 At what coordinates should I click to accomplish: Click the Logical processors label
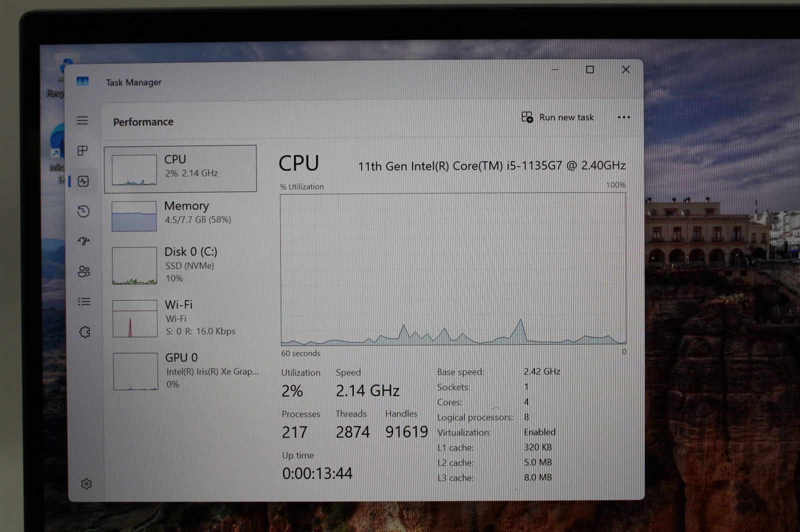click(475, 417)
